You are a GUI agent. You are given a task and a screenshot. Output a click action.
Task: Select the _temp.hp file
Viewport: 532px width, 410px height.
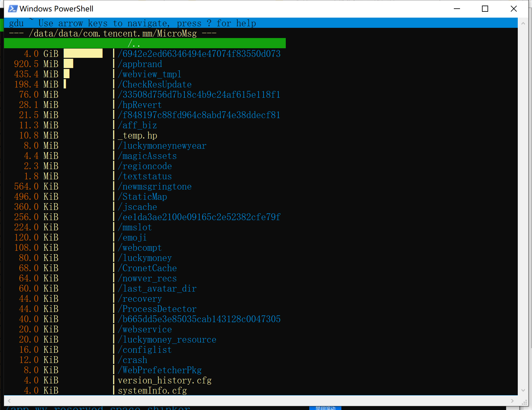(x=137, y=135)
